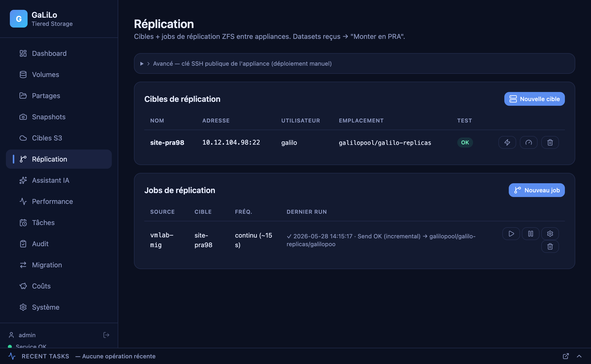The width and height of the screenshot is (591, 364).
Task: Click the EMPLACEMENT column header
Action: point(361,121)
